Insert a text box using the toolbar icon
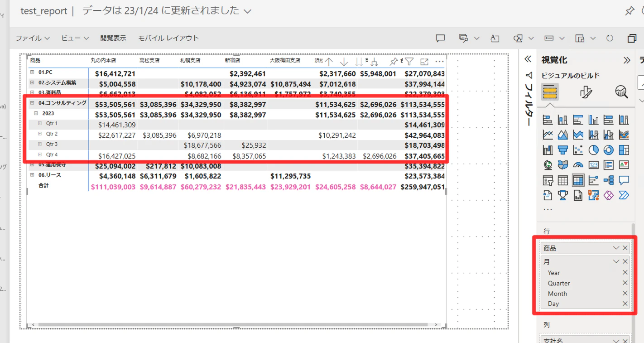Screen dimensions: 644x343 tap(495, 38)
